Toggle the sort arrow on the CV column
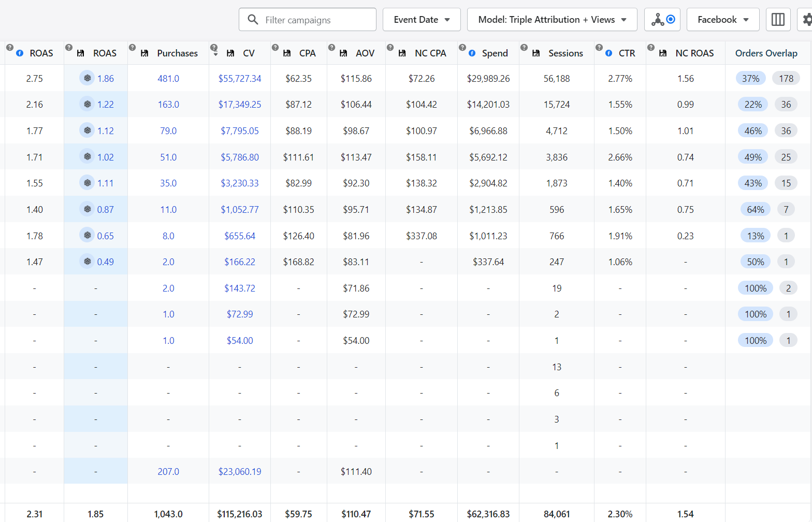Viewport: 812px width, 522px height. (x=215, y=54)
